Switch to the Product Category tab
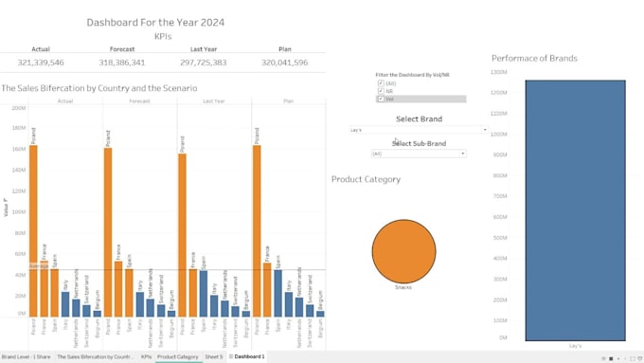Viewport: 644px width, 363px height. point(178,356)
